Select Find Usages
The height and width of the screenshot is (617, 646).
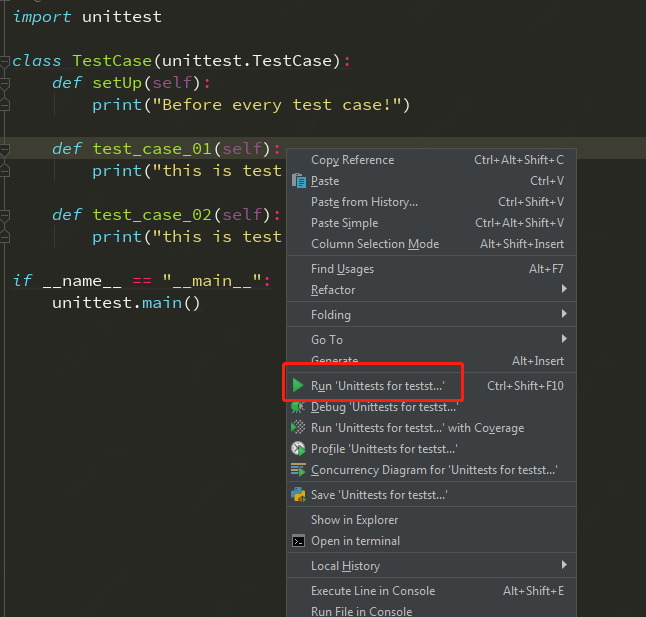[431, 269]
